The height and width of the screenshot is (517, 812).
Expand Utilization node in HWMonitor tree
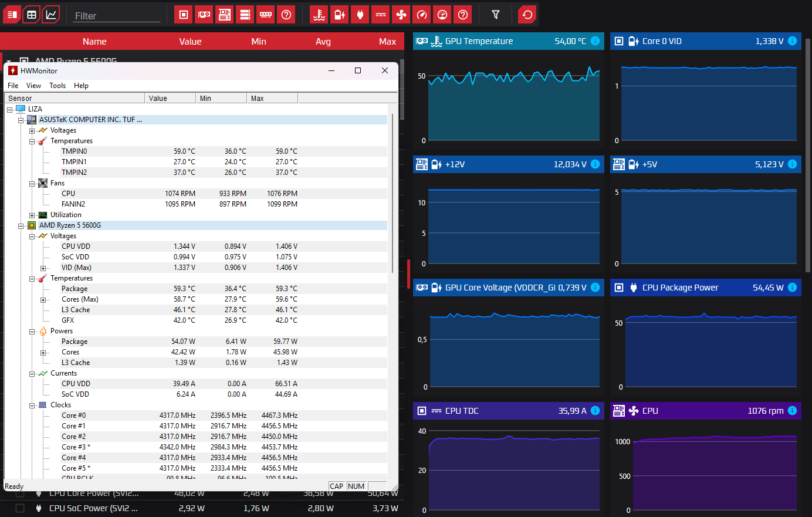[x=32, y=215]
